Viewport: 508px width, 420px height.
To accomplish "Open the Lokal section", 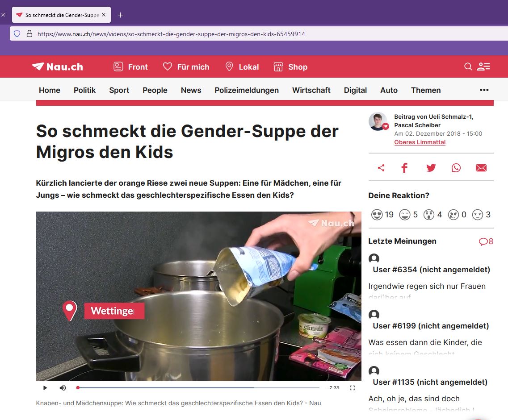I will [242, 67].
